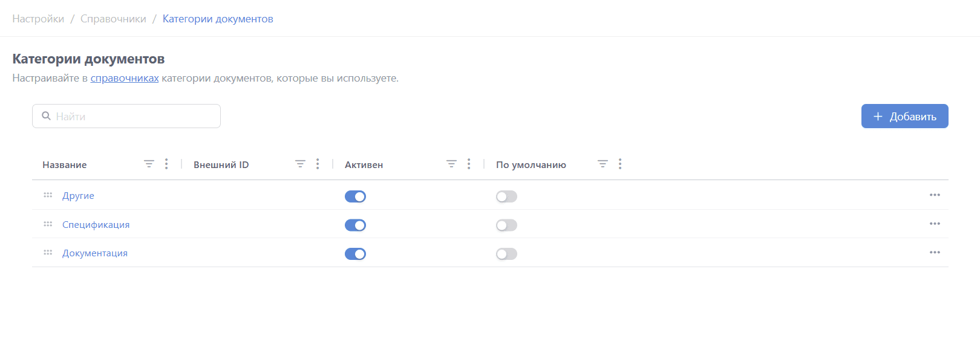Viewport: 980px width, 353px height.
Task: Open filter for По умолчанию column
Action: (603, 164)
